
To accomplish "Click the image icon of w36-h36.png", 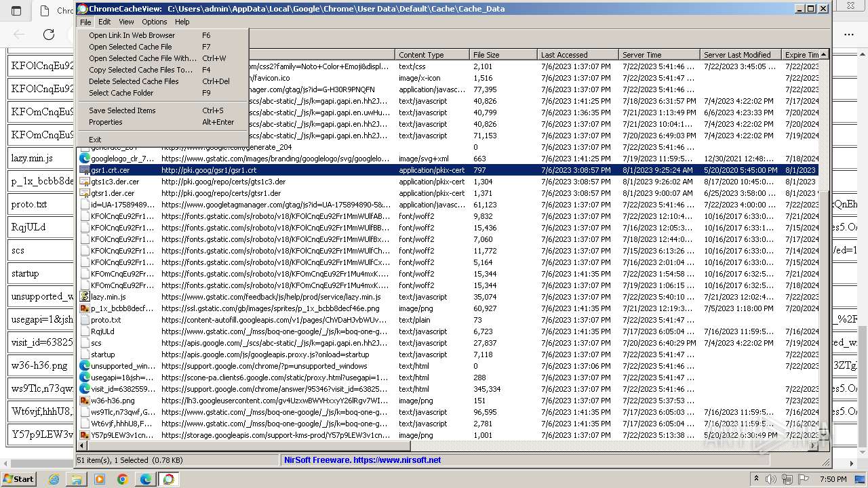I will tap(85, 401).
